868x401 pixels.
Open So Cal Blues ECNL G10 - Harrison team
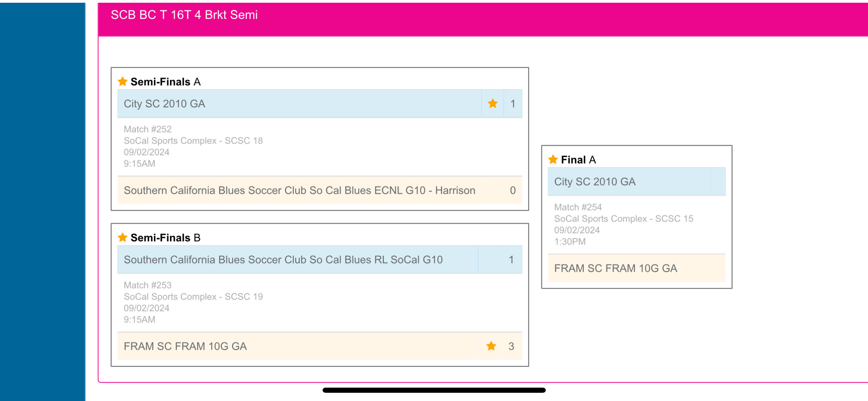(x=299, y=190)
